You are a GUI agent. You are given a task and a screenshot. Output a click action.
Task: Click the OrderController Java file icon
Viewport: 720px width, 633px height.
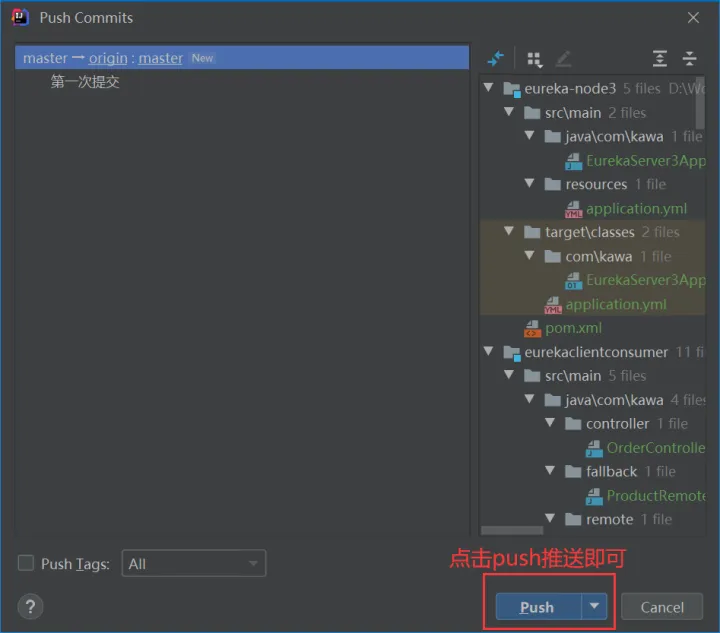[594, 448]
